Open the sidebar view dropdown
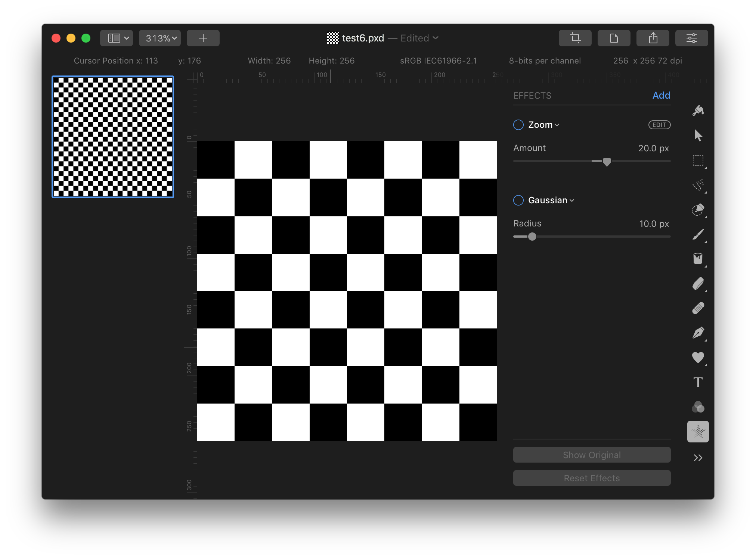The width and height of the screenshot is (756, 559). coord(117,38)
